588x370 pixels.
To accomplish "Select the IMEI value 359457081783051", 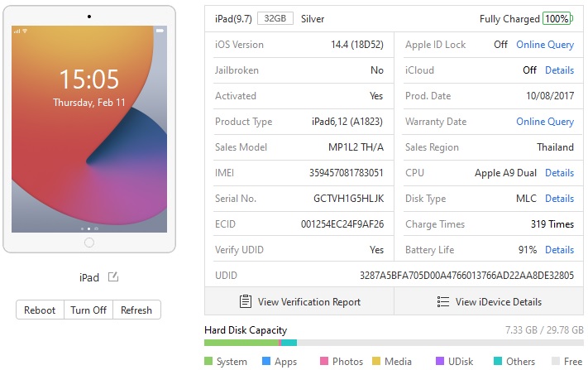I will (347, 173).
